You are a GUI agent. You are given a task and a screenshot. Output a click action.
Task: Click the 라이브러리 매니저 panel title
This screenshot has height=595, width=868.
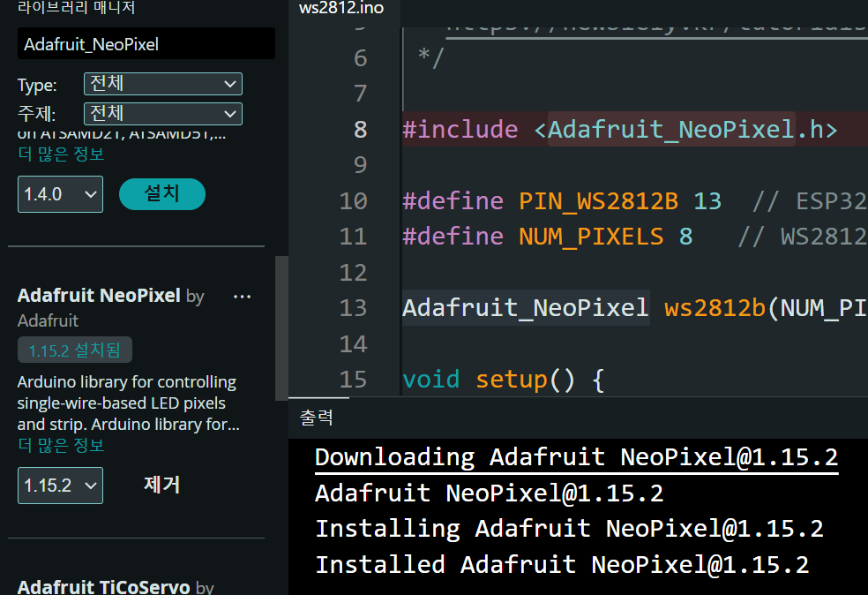[77, 7]
